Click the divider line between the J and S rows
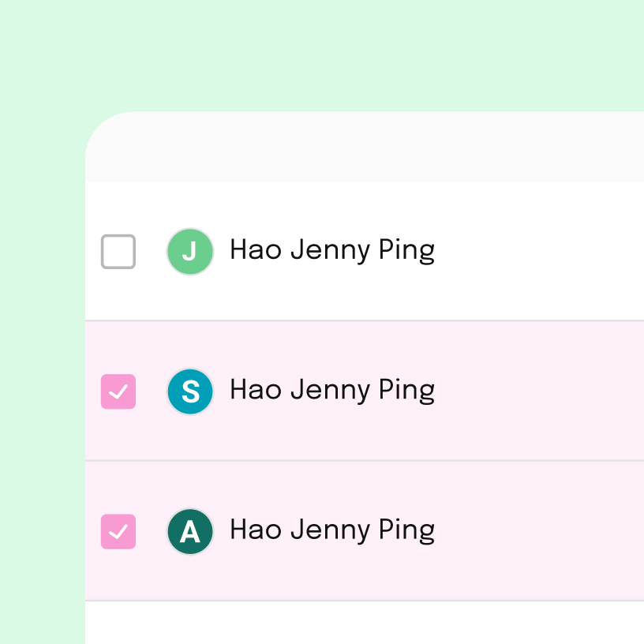 coord(363,321)
